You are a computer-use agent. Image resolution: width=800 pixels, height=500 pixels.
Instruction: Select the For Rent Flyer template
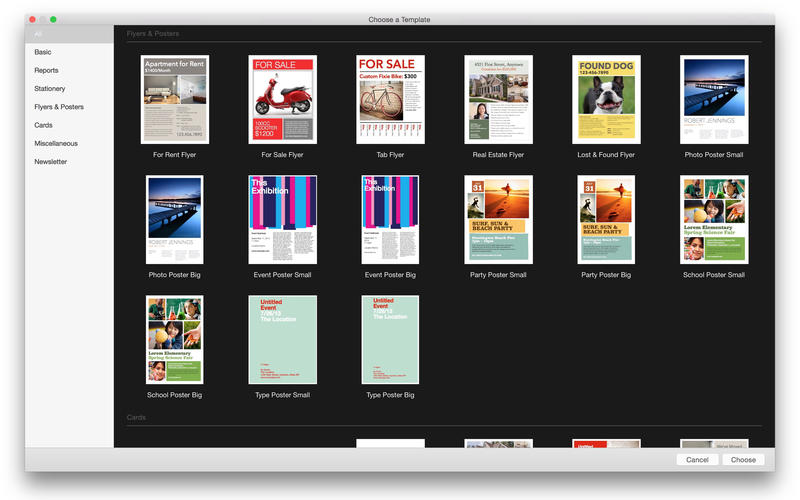coord(175,99)
